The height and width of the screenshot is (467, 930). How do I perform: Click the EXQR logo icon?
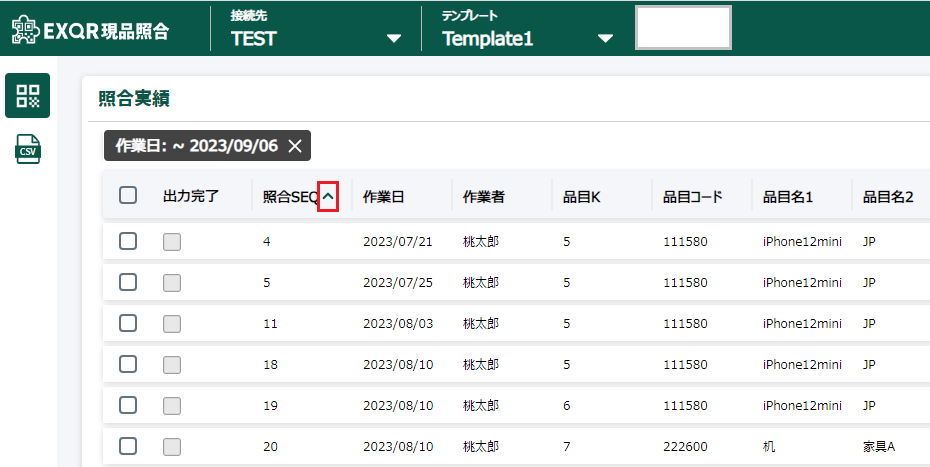(x=24, y=30)
